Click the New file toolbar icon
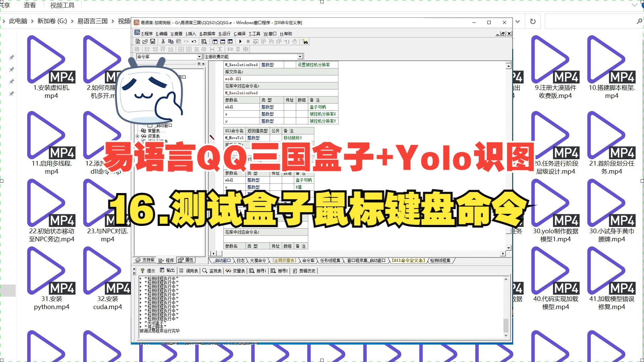Viewport: 644px width, 362px height. coord(138,42)
